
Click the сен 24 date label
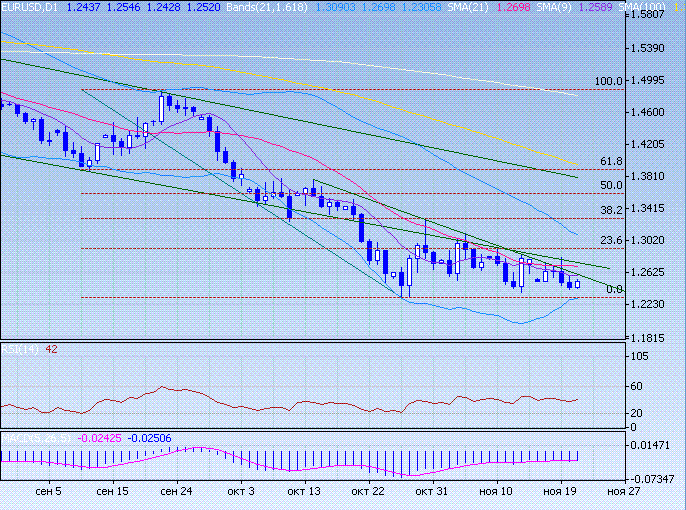click(x=176, y=492)
